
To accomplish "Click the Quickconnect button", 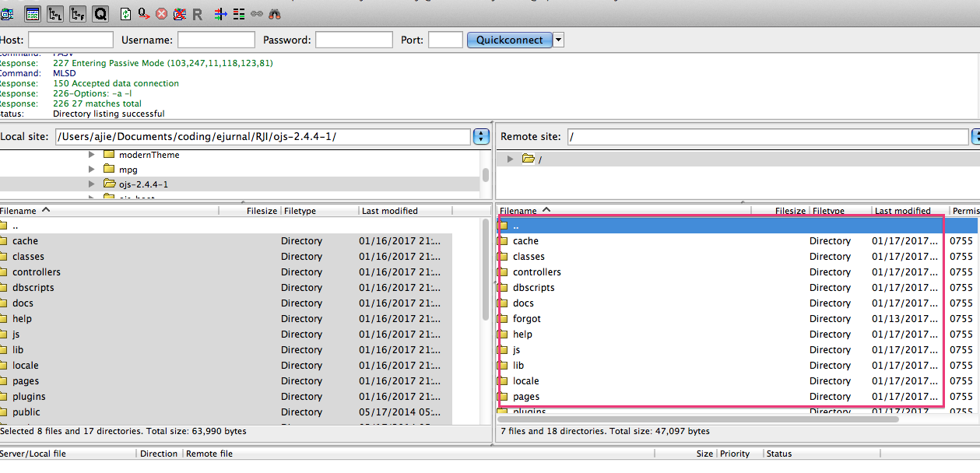I will [x=509, y=40].
